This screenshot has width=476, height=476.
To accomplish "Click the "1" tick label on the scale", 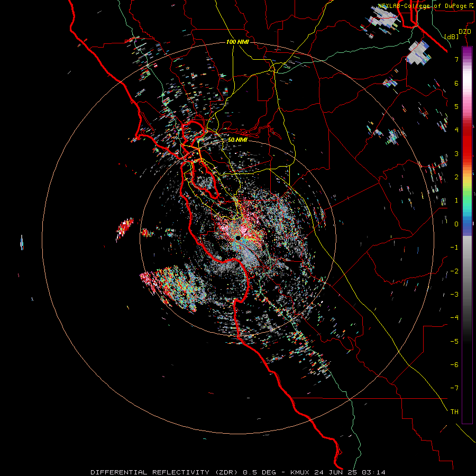I will (x=456, y=200).
